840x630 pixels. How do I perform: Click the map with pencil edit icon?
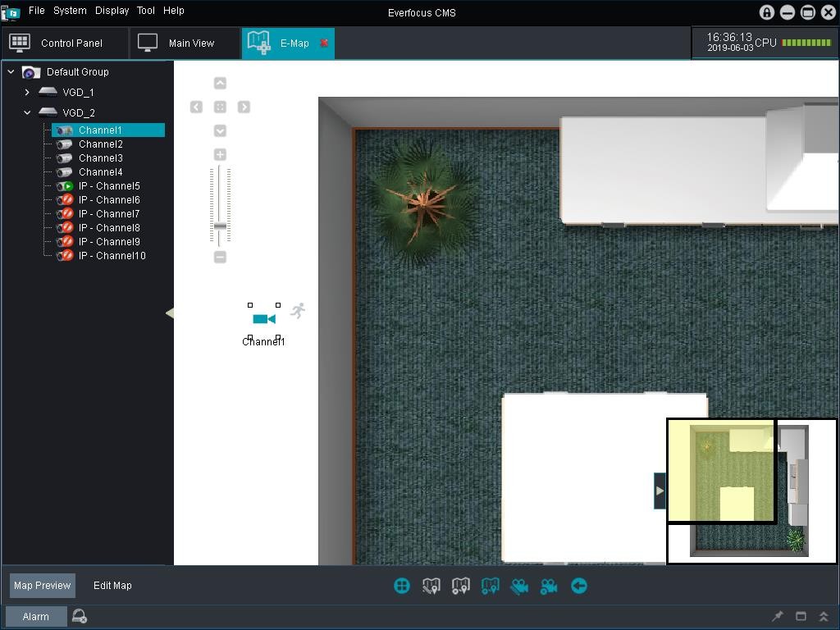[431, 586]
